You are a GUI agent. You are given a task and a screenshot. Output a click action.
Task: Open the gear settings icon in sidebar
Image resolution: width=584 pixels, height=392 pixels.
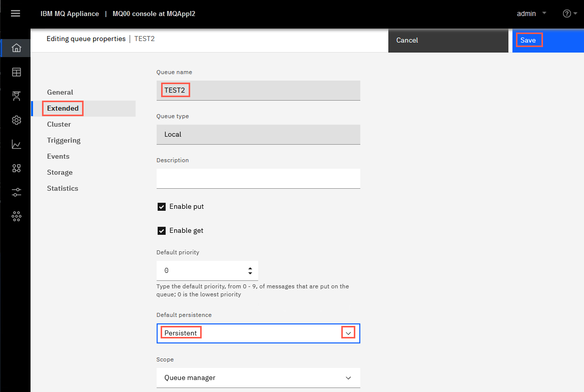coord(17,120)
